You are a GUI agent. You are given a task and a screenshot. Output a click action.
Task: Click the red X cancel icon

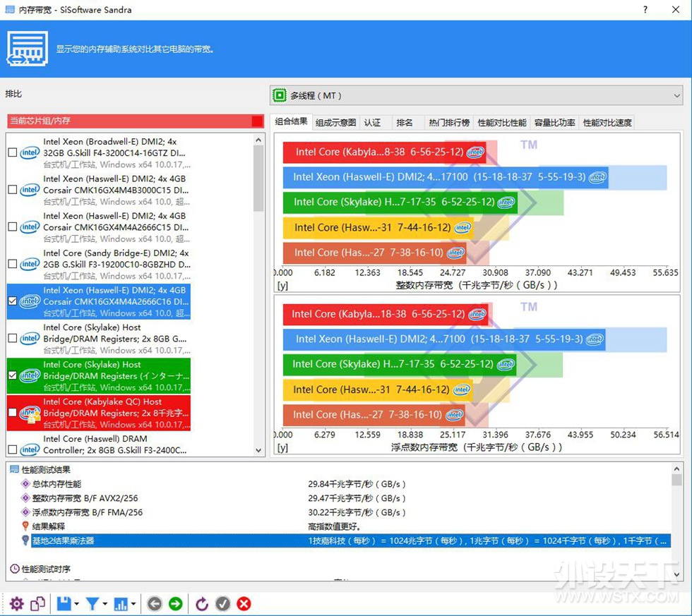pyautogui.click(x=244, y=604)
